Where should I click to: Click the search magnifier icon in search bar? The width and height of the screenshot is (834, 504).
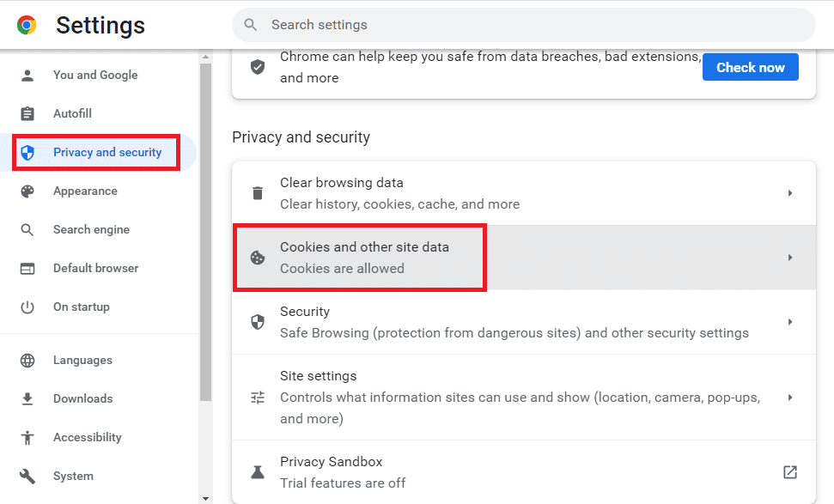pos(251,24)
